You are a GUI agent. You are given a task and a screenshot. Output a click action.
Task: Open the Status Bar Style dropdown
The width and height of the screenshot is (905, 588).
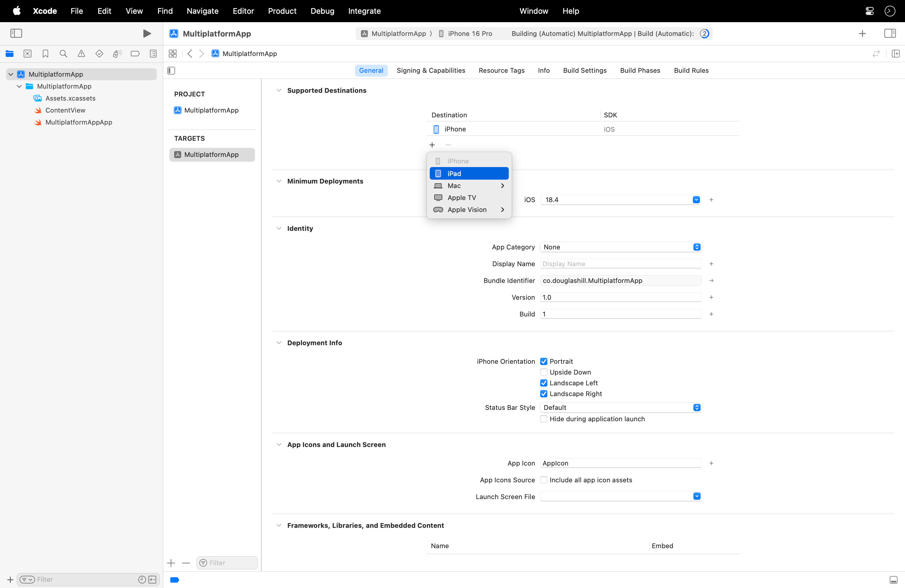pyautogui.click(x=696, y=407)
